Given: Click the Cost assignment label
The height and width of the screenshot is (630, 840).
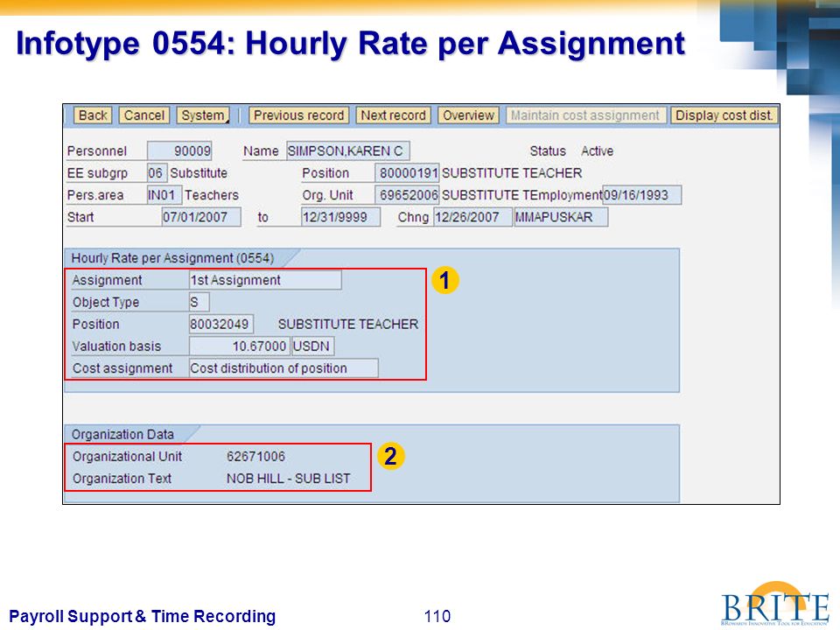Looking at the screenshot, I should (122, 368).
